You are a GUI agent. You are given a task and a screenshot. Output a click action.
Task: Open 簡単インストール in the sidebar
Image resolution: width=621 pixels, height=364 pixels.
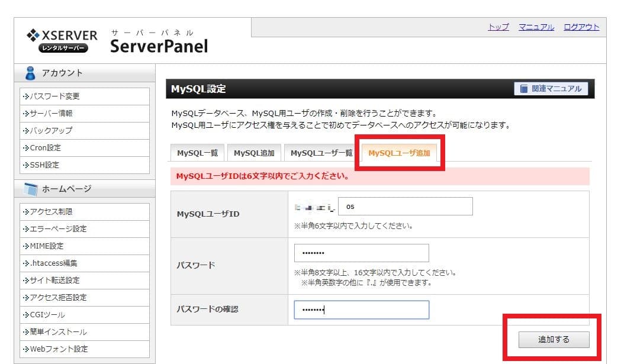pos(58,331)
